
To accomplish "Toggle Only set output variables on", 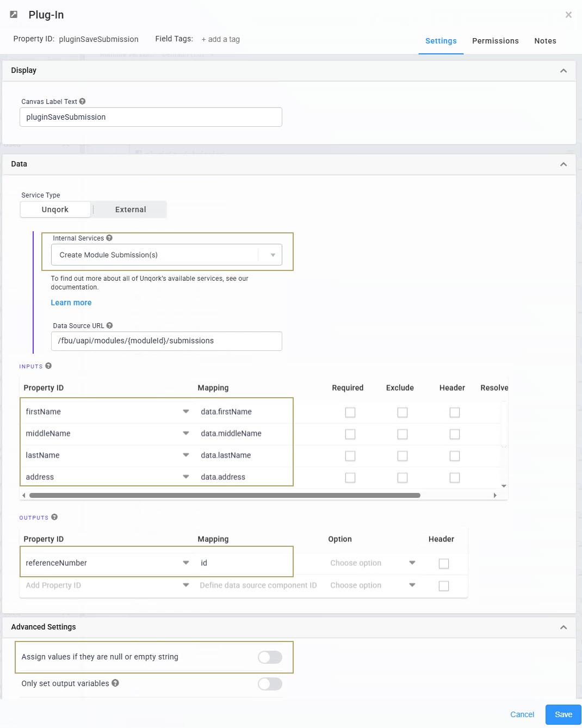I will 270,684.
